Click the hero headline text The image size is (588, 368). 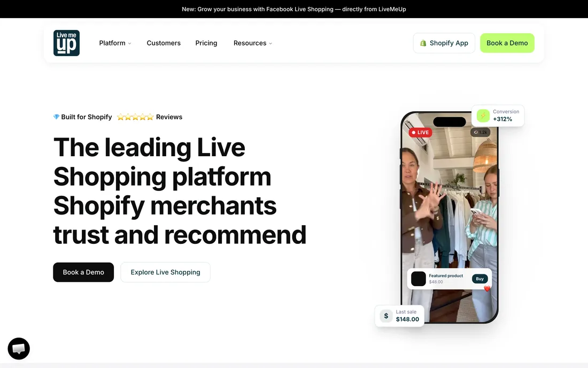[180, 191]
